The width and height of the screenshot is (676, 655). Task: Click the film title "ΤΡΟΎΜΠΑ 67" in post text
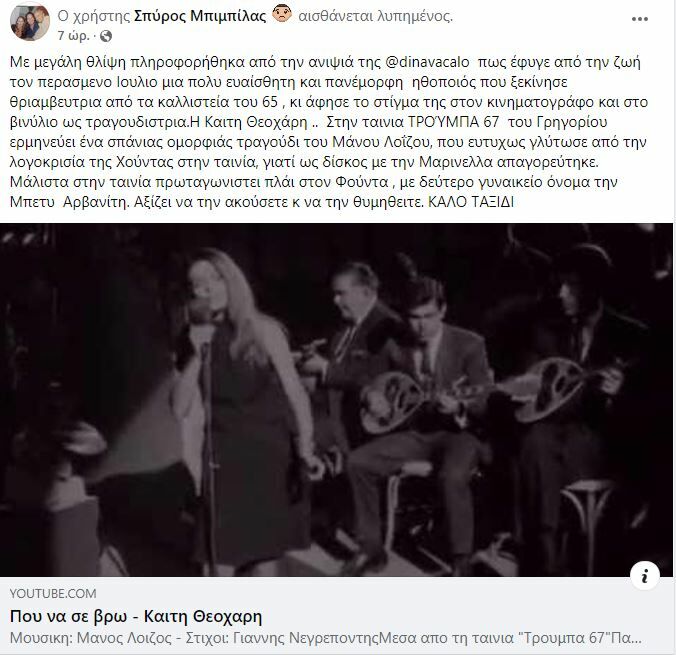(453, 122)
